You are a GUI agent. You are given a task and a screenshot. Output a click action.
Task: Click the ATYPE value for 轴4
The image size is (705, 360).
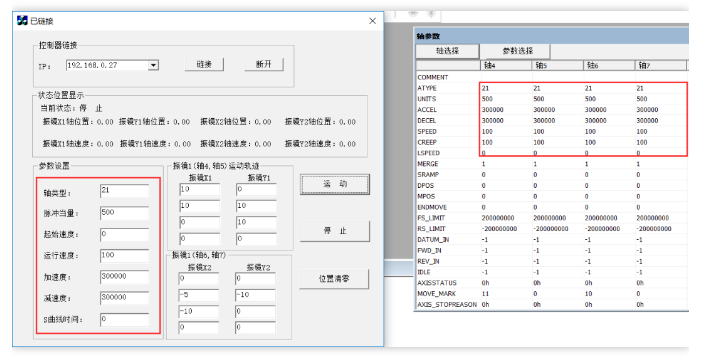(x=485, y=88)
